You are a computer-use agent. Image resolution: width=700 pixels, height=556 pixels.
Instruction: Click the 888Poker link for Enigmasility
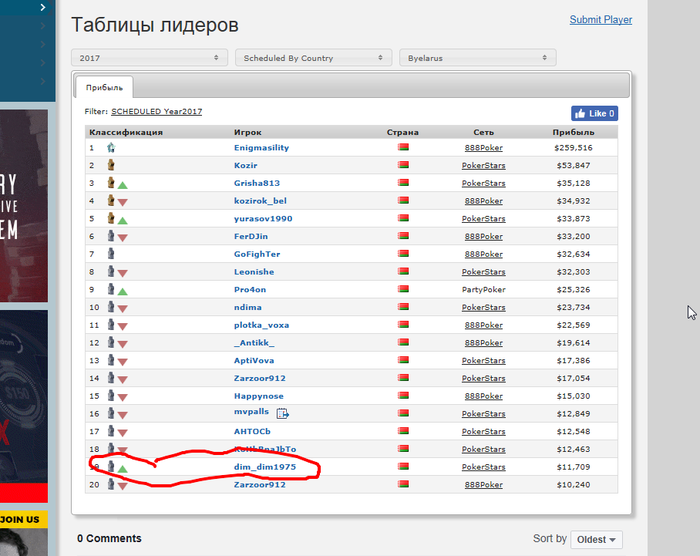[x=483, y=148]
